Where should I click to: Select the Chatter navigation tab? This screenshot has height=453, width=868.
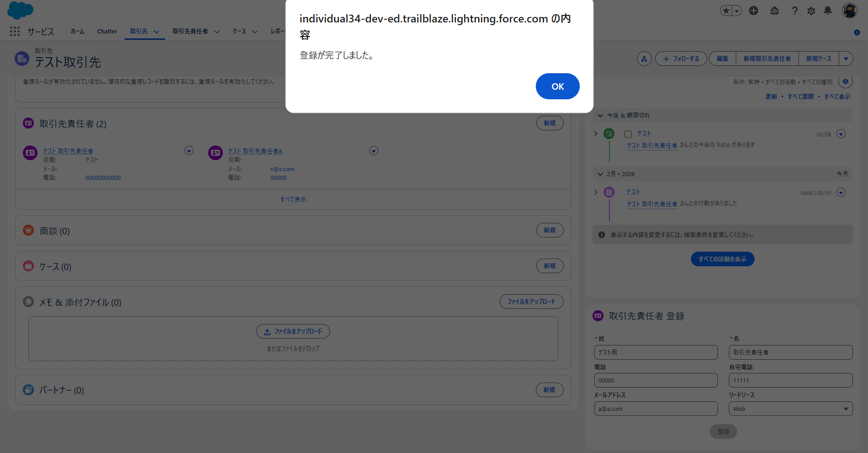107,32
